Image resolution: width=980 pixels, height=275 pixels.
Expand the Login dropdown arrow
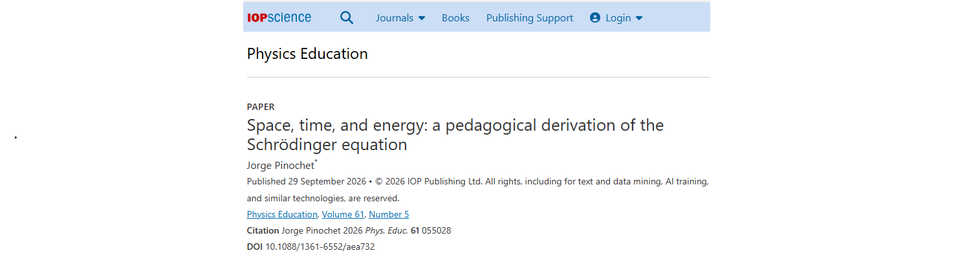point(639,18)
